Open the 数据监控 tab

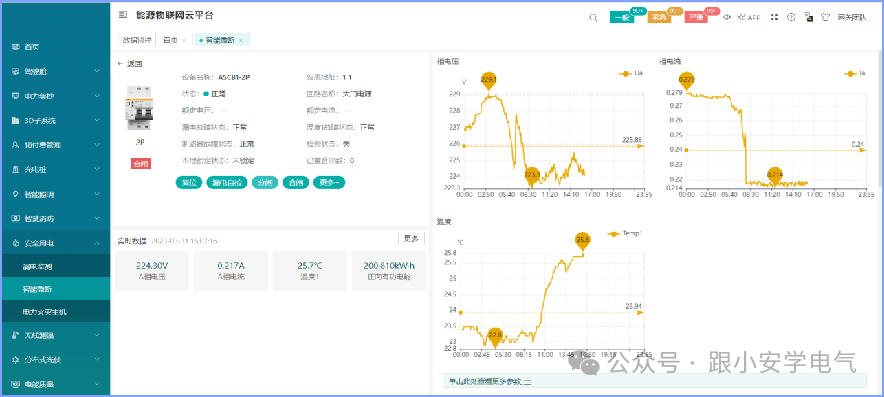(138, 40)
